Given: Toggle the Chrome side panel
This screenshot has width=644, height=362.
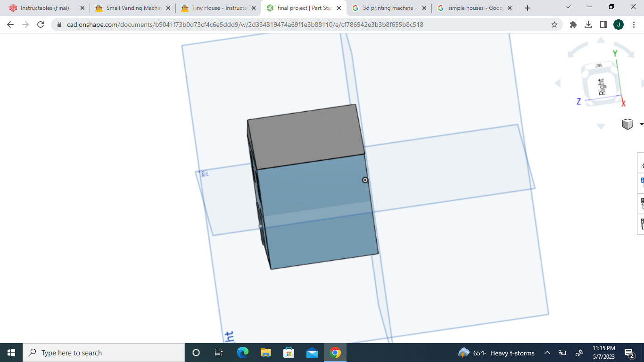Looking at the screenshot, I should [x=603, y=24].
